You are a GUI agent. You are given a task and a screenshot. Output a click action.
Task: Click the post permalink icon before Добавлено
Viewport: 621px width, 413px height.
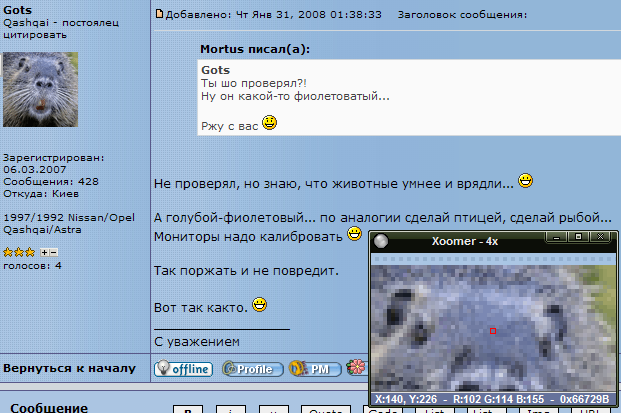coord(157,15)
